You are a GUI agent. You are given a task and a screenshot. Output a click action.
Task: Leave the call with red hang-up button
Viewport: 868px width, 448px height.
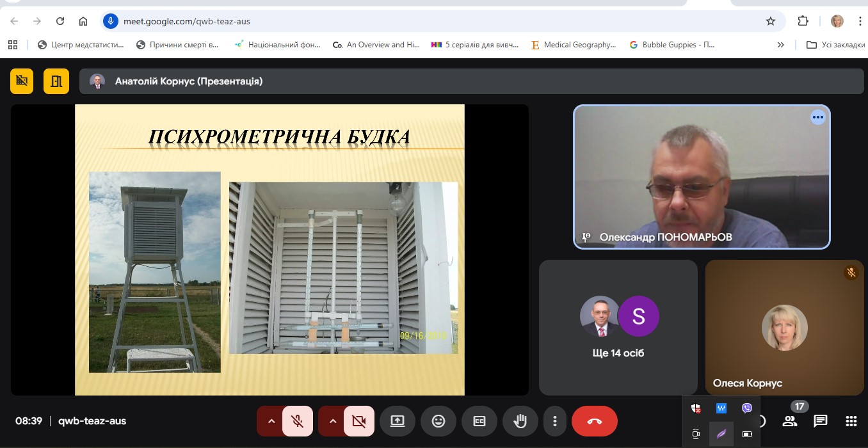click(594, 421)
